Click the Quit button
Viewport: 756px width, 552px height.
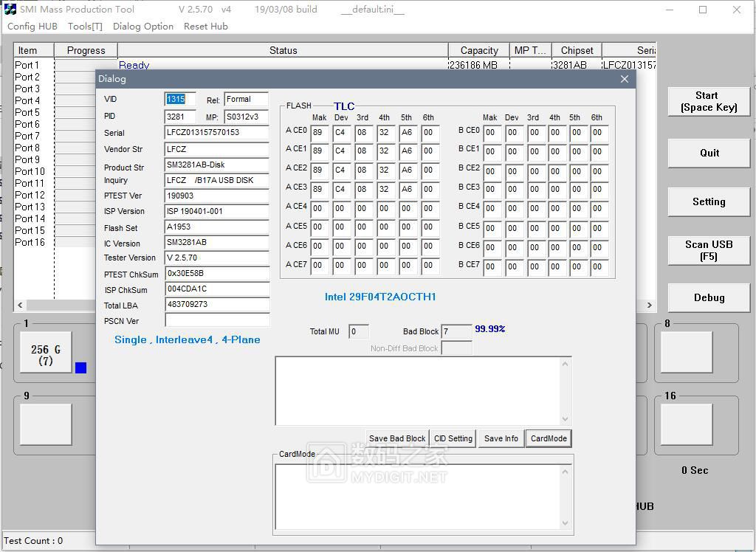[x=709, y=153]
